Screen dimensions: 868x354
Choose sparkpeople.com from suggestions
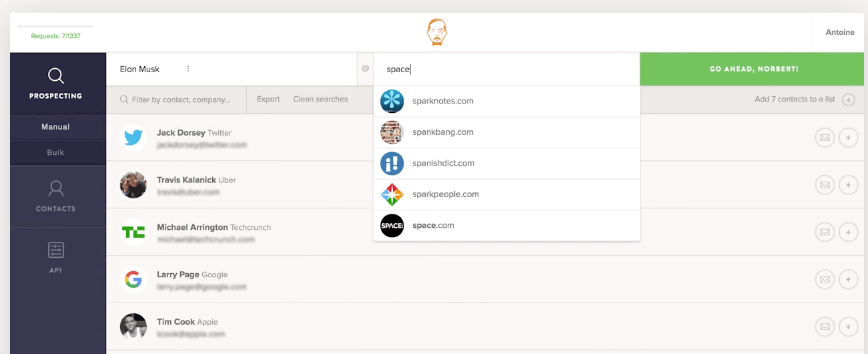[506, 194]
